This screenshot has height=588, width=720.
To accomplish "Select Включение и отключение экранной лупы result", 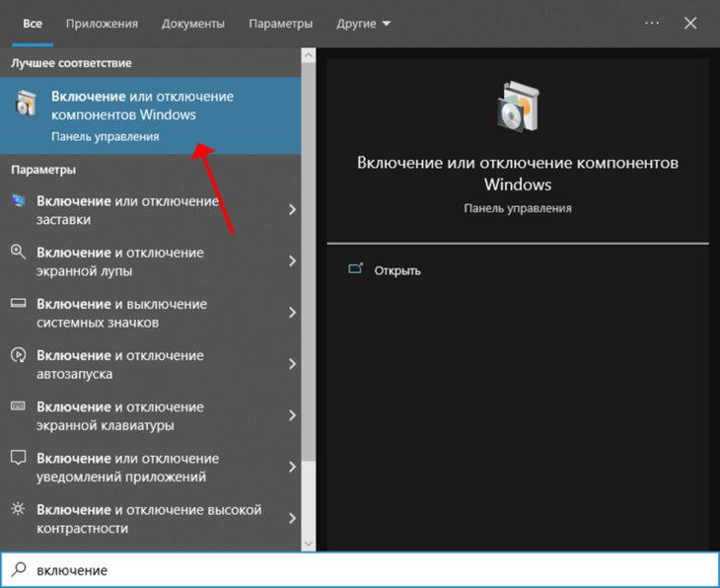I will coord(151,261).
